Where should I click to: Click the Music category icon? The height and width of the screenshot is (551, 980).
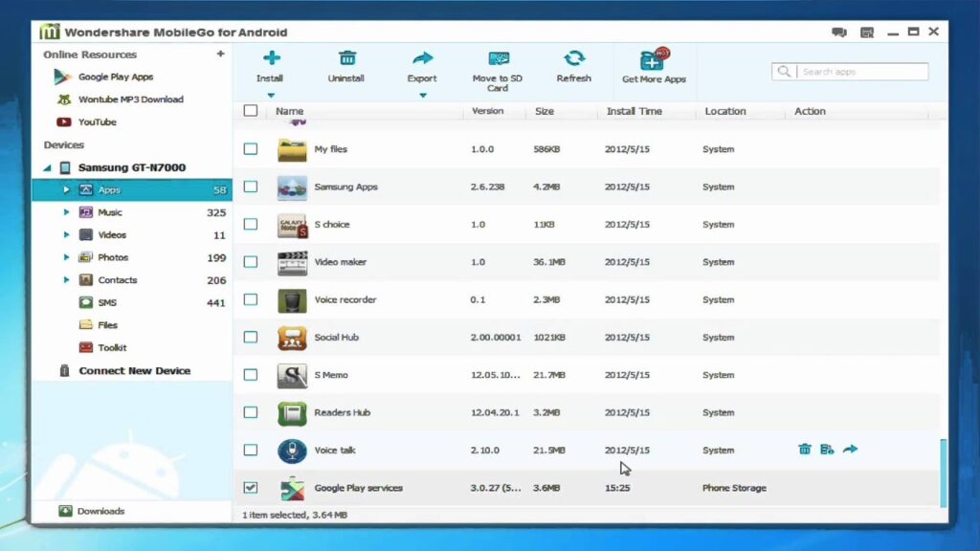point(86,212)
